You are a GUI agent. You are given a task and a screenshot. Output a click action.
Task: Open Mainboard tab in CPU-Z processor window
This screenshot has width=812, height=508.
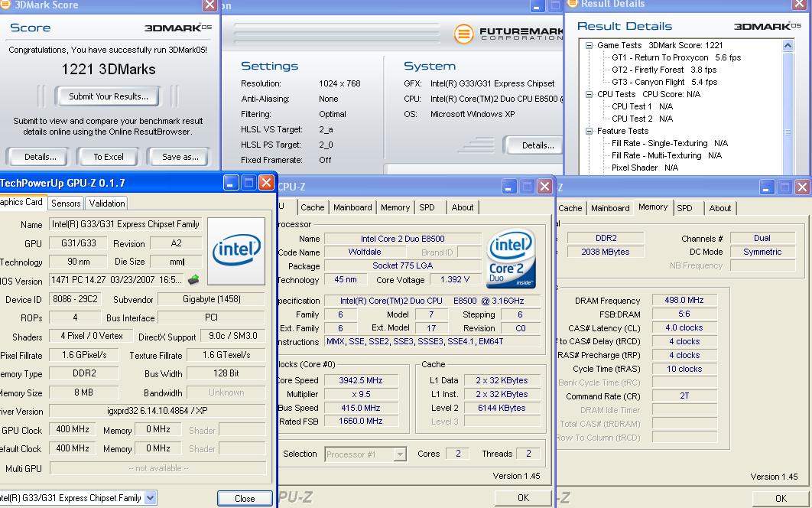coord(352,207)
